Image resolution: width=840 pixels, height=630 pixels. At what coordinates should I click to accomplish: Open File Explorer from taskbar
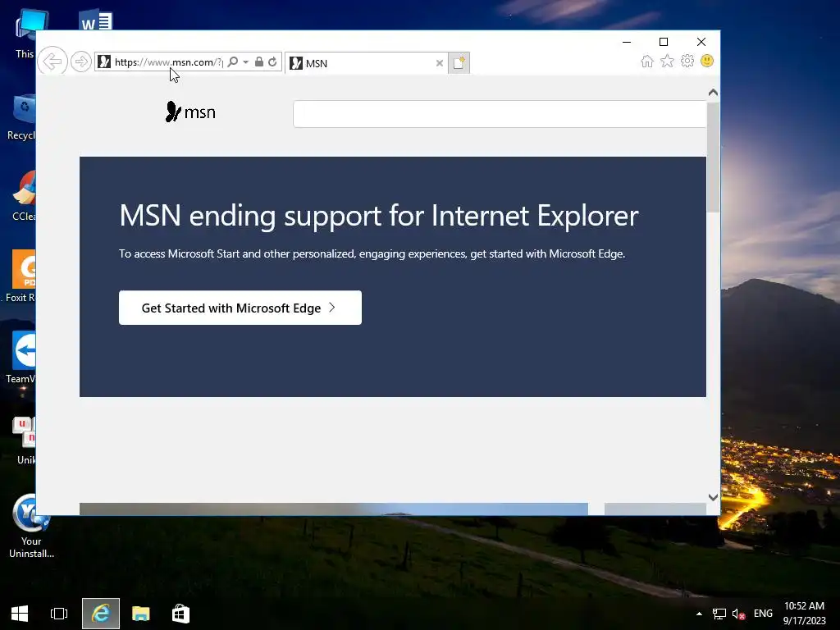[x=141, y=614]
